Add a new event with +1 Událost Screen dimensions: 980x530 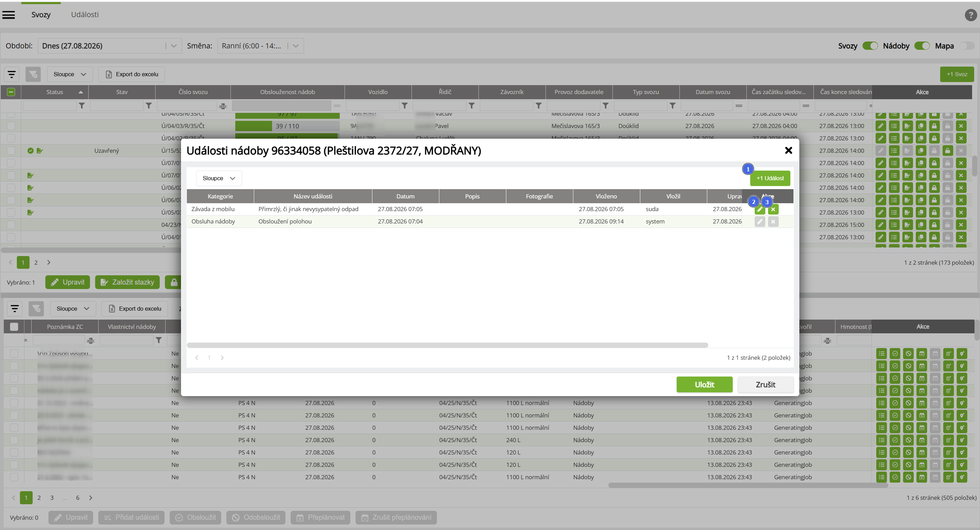pyautogui.click(x=770, y=178)
